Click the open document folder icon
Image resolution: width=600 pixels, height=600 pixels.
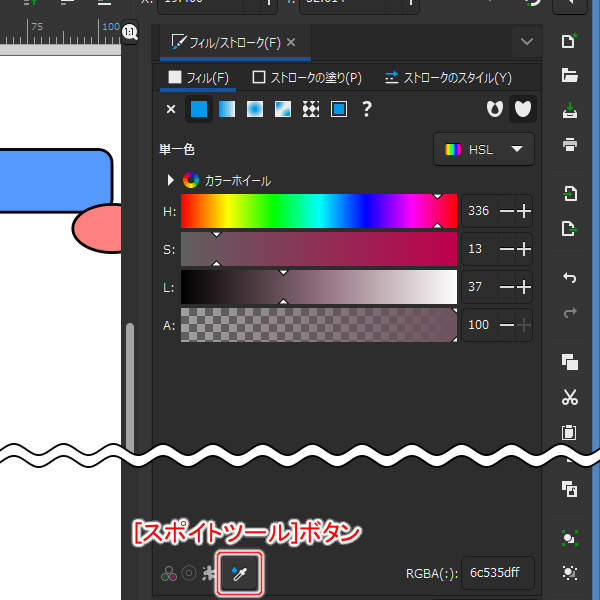pos(569,75)
